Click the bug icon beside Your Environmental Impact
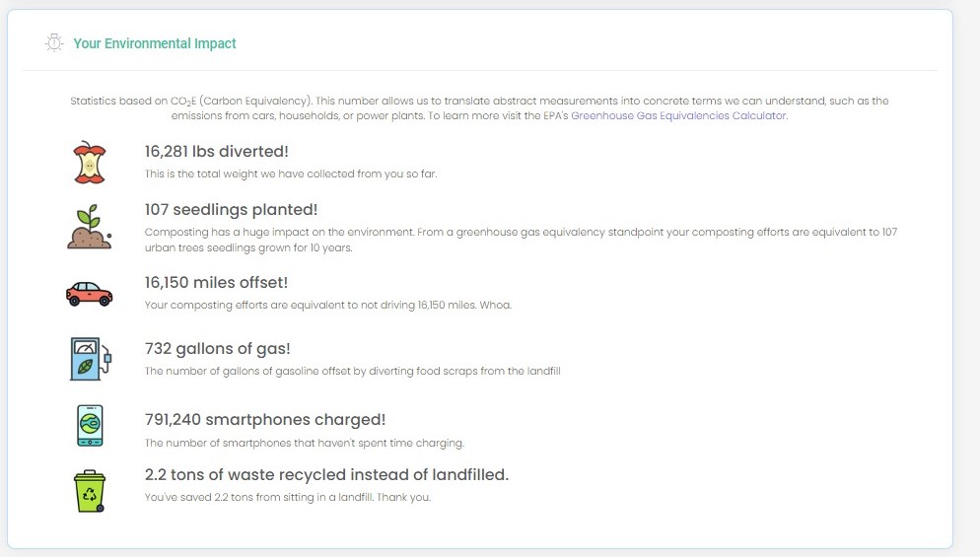This screenshot has width=980, height=557. click(x=54, y=43)
